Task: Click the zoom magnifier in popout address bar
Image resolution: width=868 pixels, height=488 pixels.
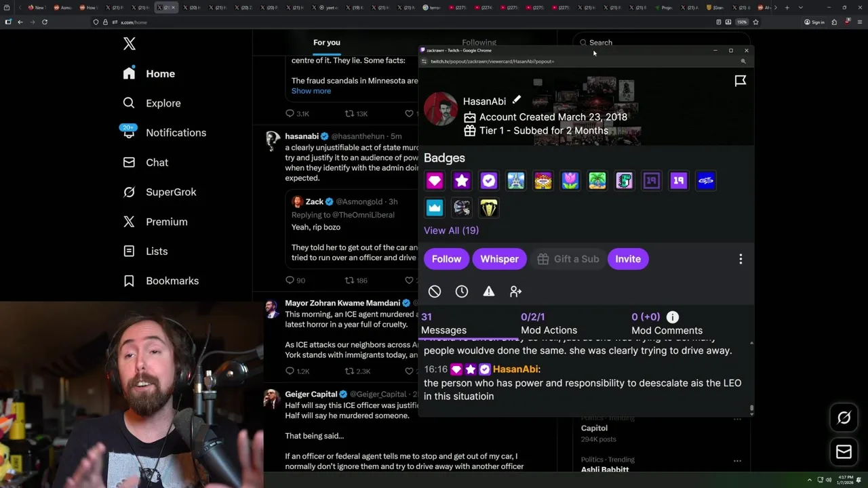Action: tap(743, 62)
